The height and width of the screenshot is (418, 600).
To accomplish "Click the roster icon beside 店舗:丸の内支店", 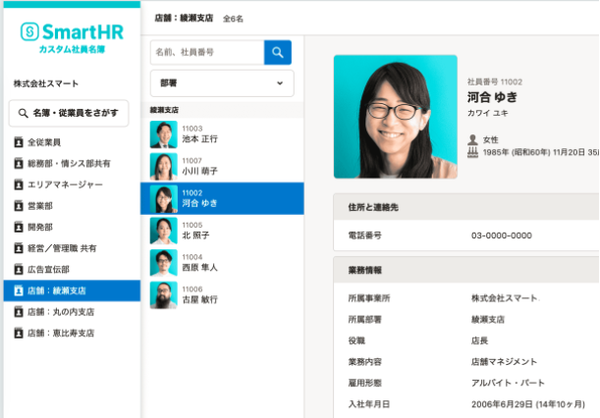I will click(x=18, y=312).
